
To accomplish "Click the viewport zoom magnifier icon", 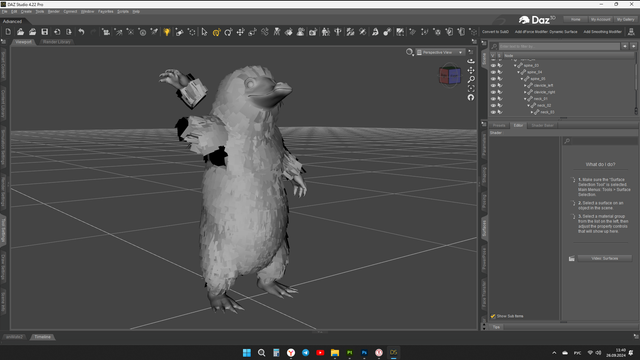I will click(471, 79).
